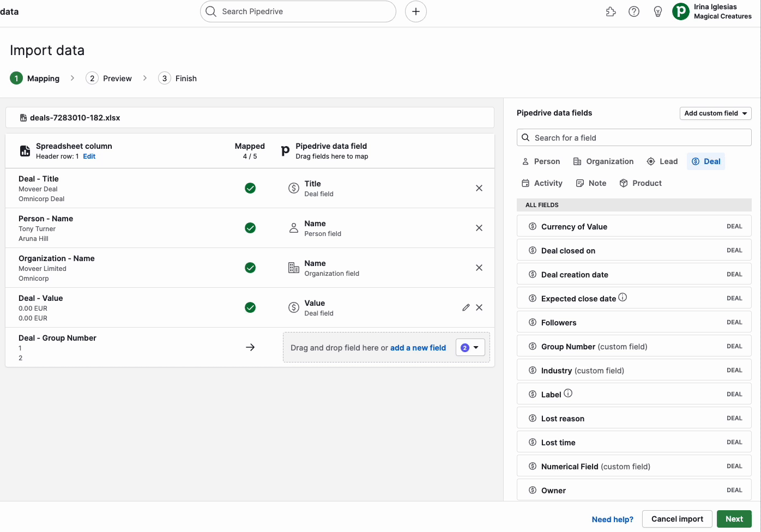Viewport: 761px width, 532px height.
Task: Switch to the Preview step
Action: point(109,78)
